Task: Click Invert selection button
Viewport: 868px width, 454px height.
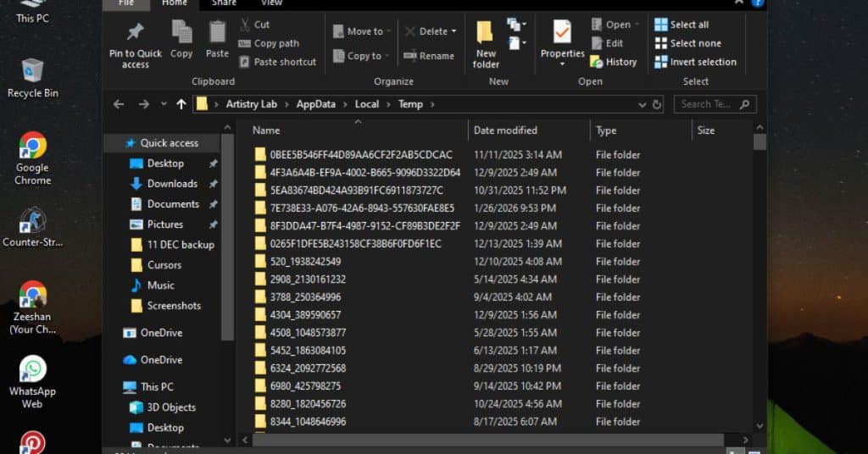Action: [695, 62]
